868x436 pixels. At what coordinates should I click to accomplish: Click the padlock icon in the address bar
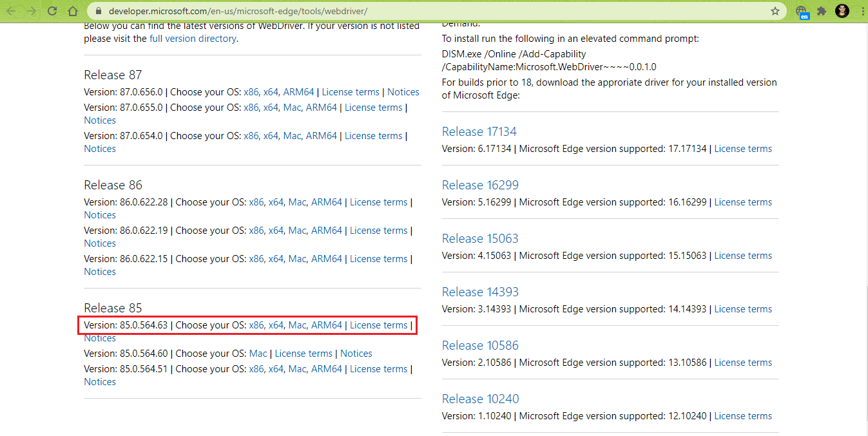[97, 10]
